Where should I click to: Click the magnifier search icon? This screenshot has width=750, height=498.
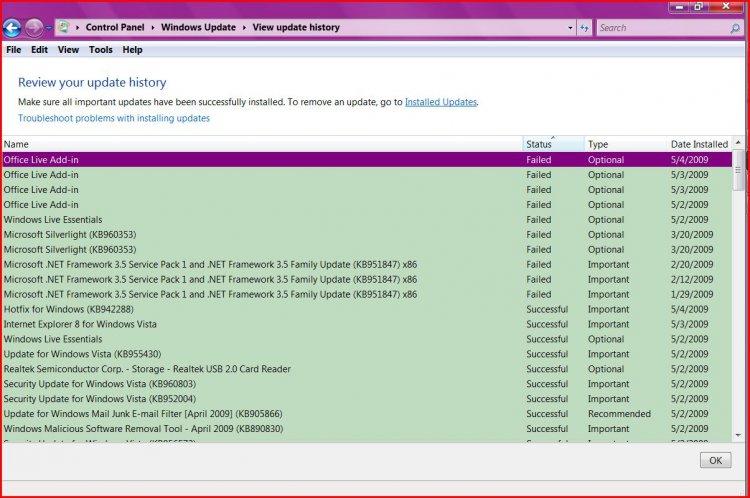[x=735, y=28]
